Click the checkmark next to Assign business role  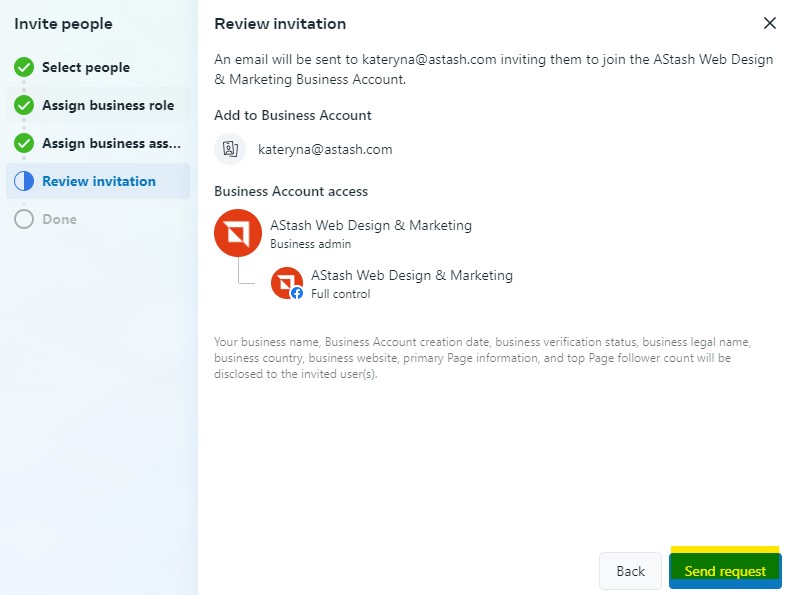pyautogui.click(x=24, y=105)
